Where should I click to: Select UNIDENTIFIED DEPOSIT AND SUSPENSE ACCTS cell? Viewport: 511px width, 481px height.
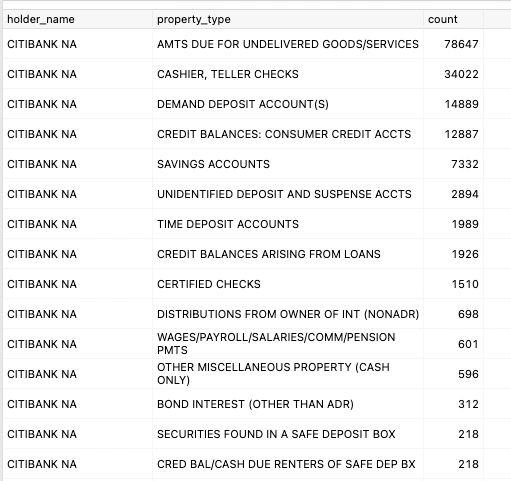tap(288, 194)
